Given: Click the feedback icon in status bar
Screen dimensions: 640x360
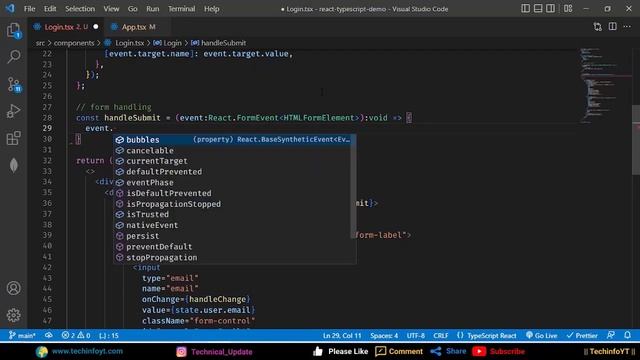Looking at the screenshot, I should point(611,336).
